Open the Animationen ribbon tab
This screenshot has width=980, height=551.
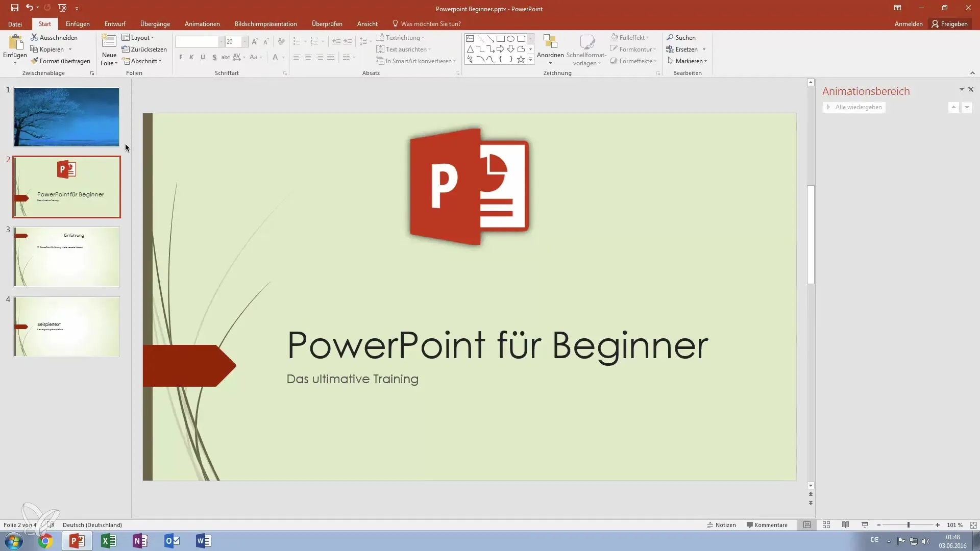point(202,24)
